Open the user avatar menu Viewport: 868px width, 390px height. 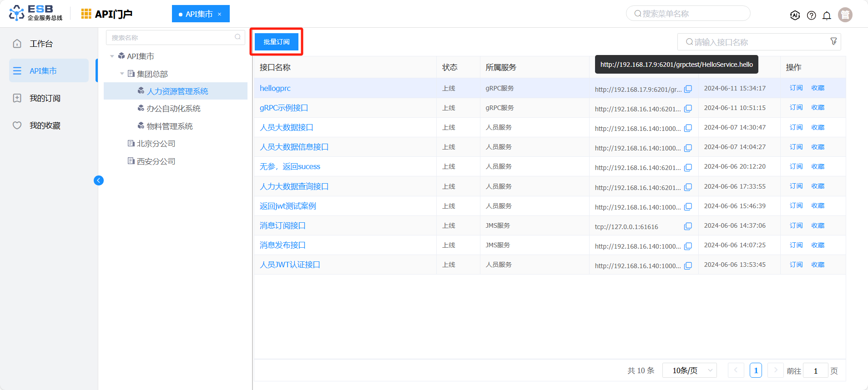(845, 15)
